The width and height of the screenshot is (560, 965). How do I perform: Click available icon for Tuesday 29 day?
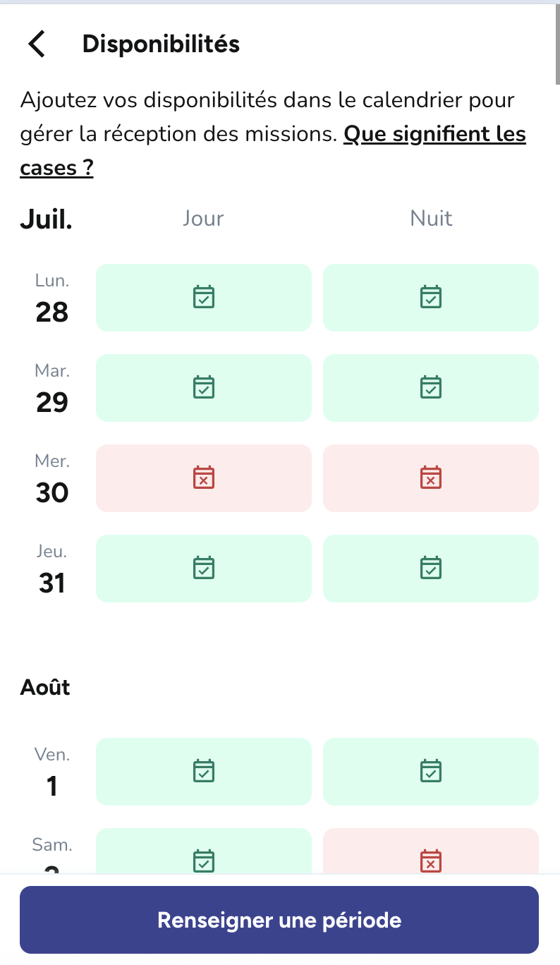tap(204, 387)
